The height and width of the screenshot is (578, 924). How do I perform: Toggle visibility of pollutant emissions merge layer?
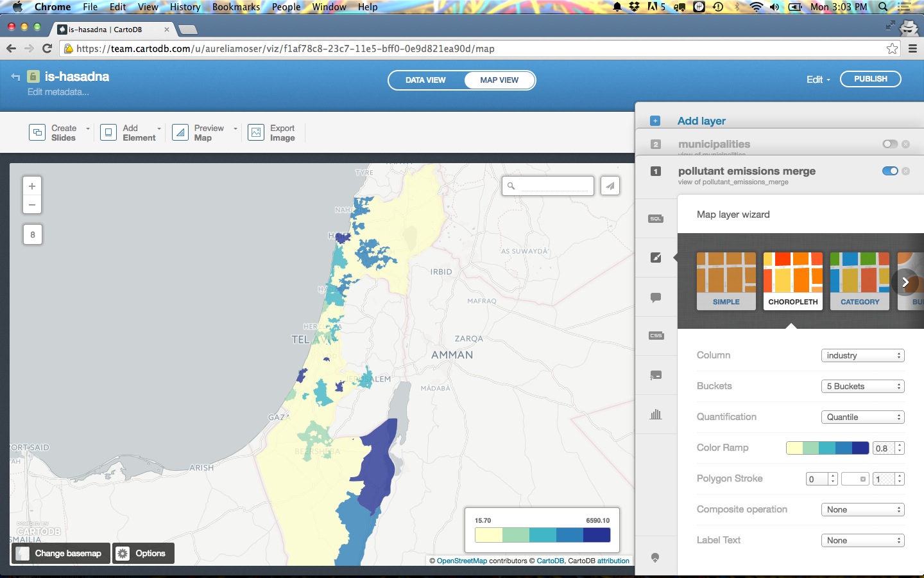point(890,171)
